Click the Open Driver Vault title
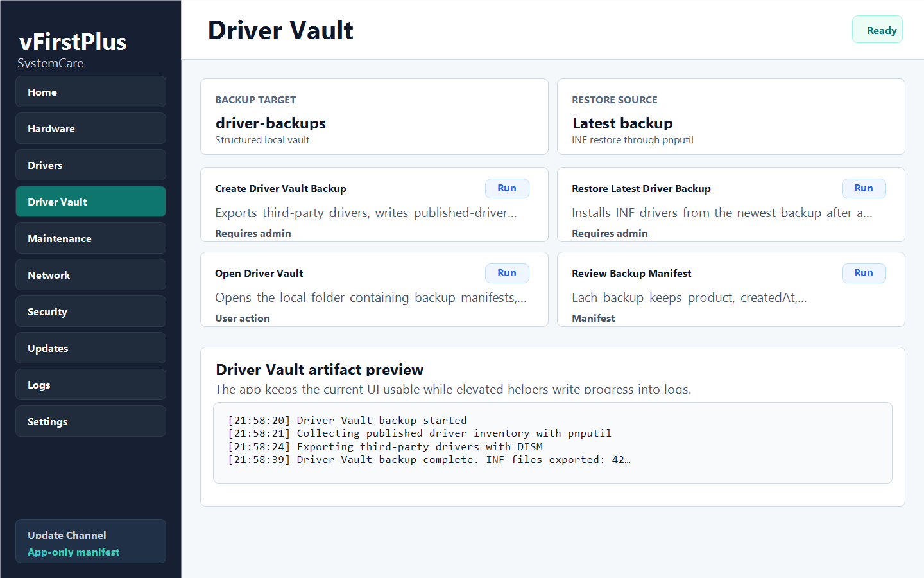This screenshot has width=924, height=578. click(x=259, y=274)
